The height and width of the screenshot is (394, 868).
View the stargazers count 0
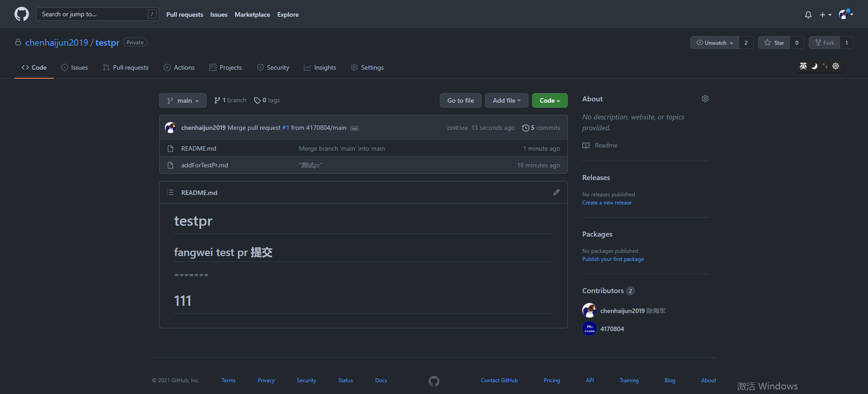pos(797,43)
